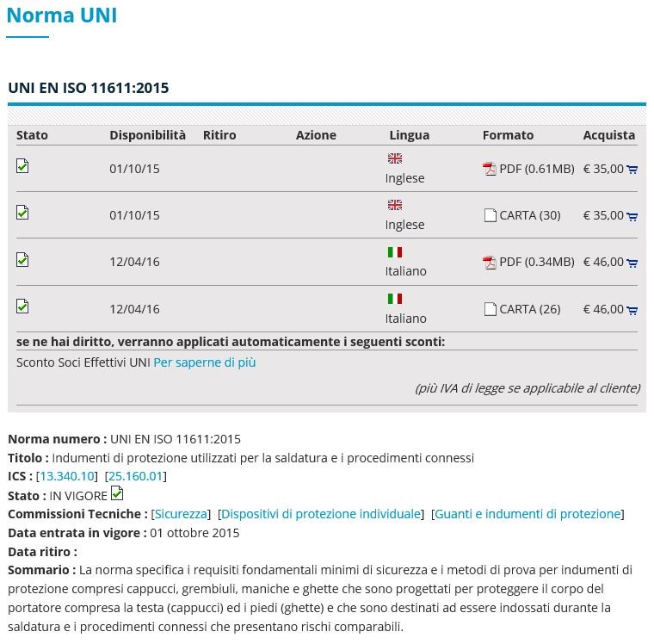The height and width of the screenshot is (644, 654).
Task: Add English PDF version to cart
Action: pos(632,170)
